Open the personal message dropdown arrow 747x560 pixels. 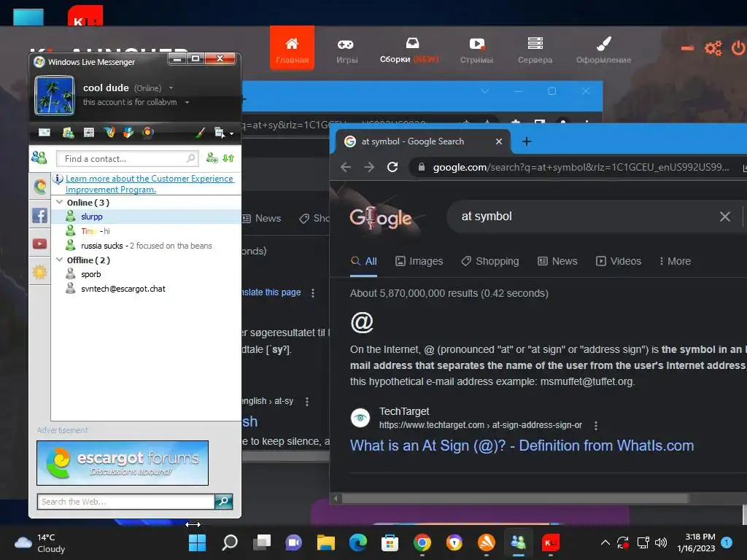187,102
